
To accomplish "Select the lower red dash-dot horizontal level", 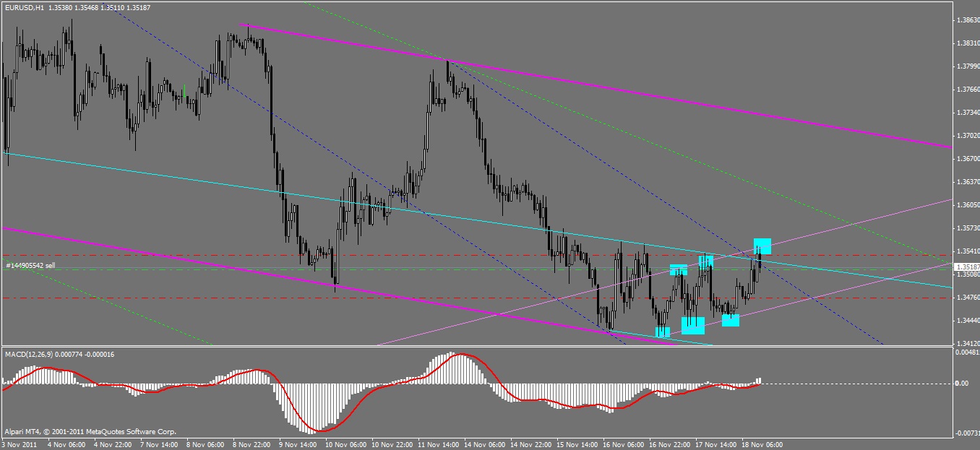I will click(475, 298).
